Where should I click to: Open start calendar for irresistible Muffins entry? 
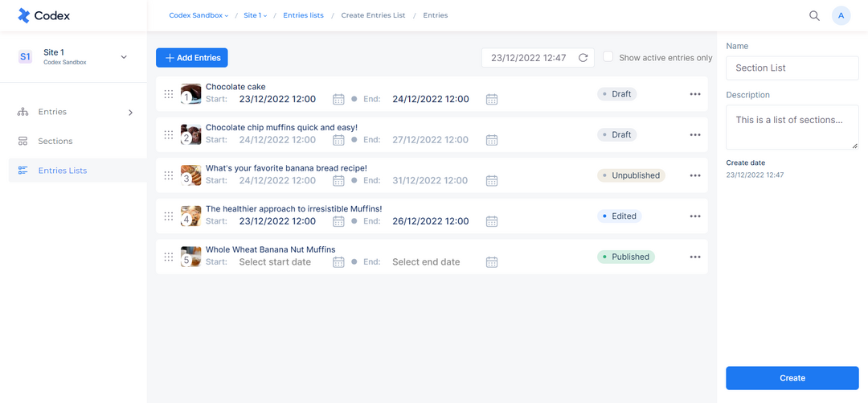pyautogui.click(x=339, y=221)
